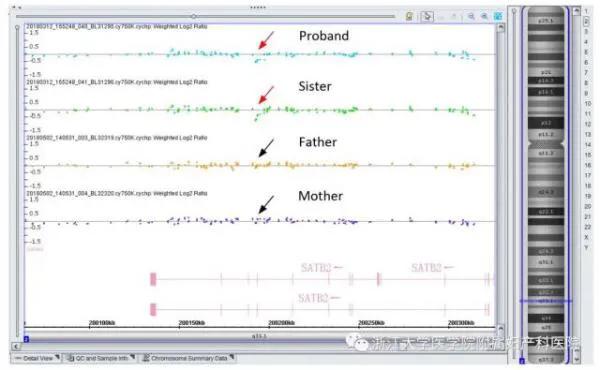Switch to QC and Sample Info tab
This screenshot has width=600, height=370.
tap(101, 358)
